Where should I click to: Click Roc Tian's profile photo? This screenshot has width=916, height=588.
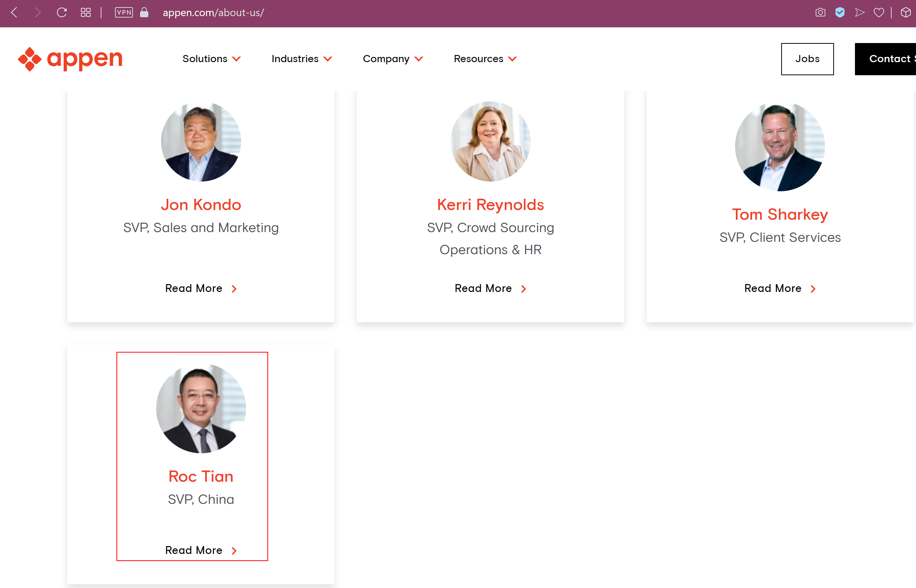click(x=201, y=409)
